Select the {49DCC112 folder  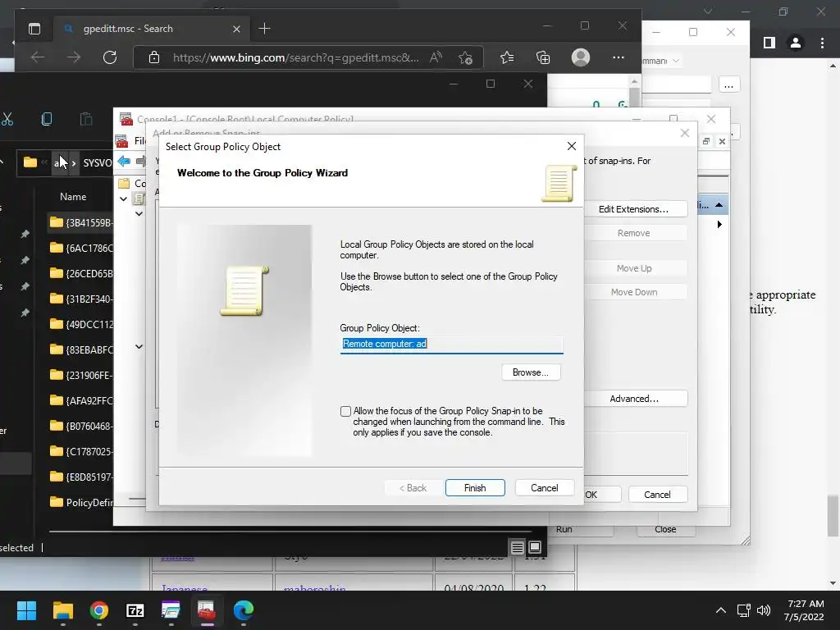point(81,324)
